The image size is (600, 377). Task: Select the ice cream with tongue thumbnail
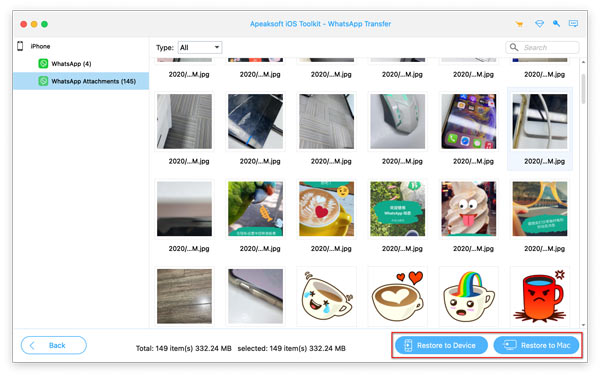(468, 209)
